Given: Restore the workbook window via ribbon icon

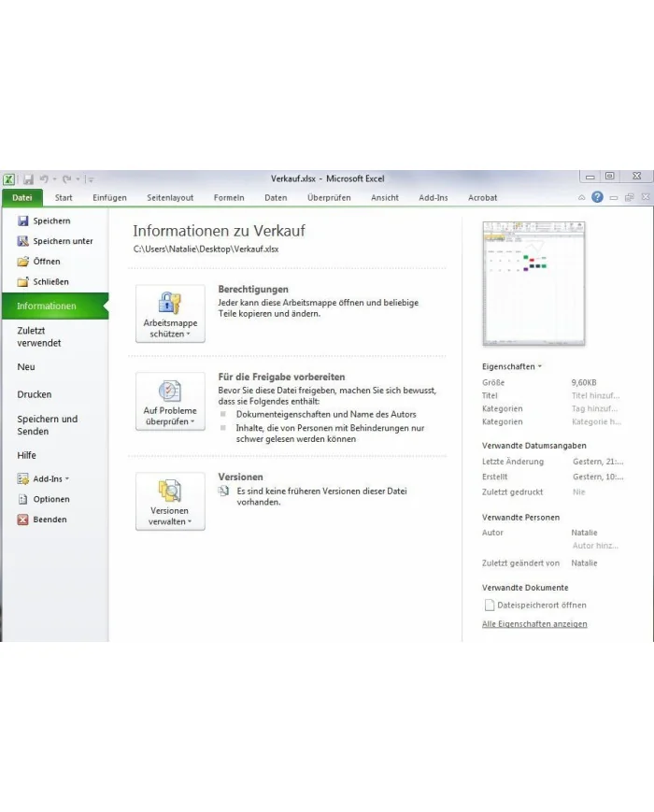Looking at the screenshot, I should click(629, 197).
